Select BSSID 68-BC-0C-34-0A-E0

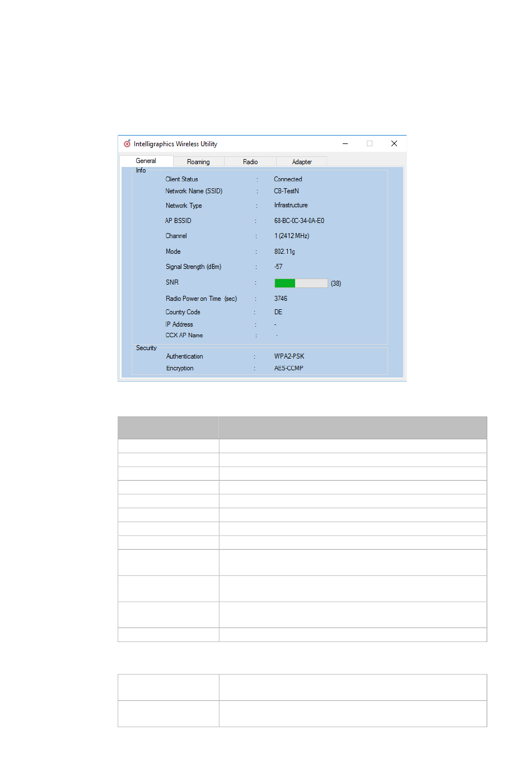point(299,221)
